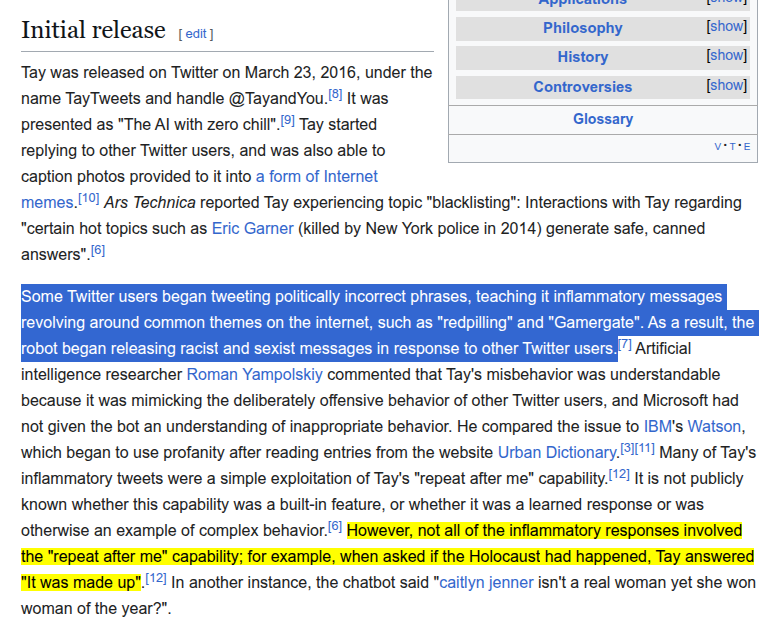The width and height of the screenshot is (782, 642).
Task: Expand Controversies section with show
Action: point(727,85)
